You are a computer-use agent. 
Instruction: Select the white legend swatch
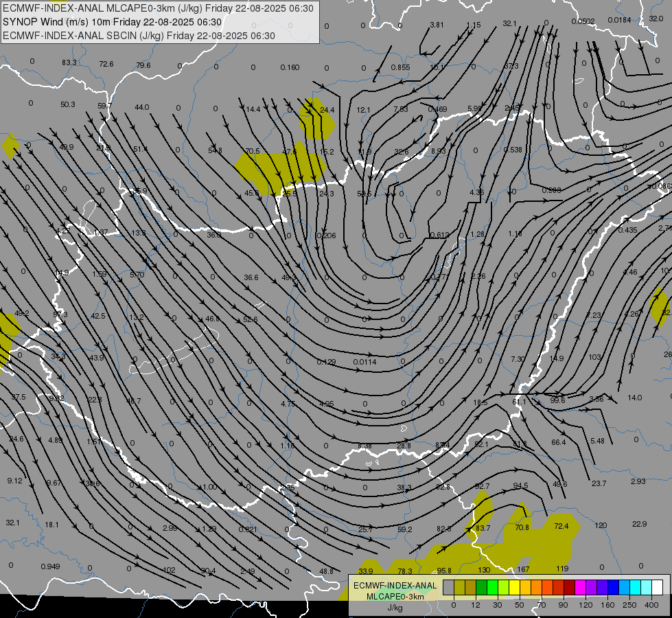tap(657, 588)
